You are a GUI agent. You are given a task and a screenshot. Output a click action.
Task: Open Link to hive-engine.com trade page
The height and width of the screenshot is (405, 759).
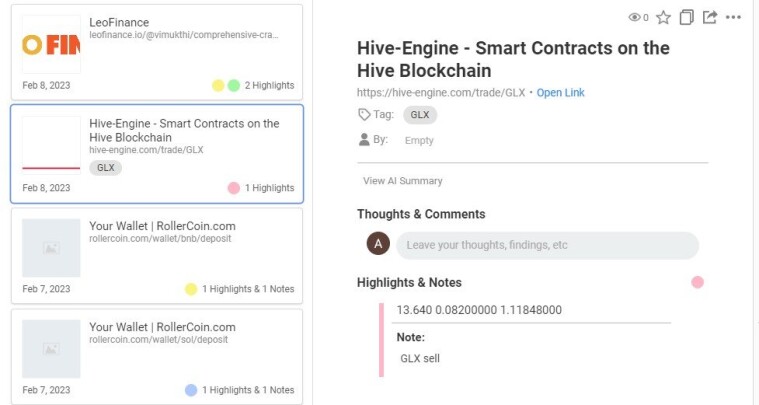click(x=560, y=92)
